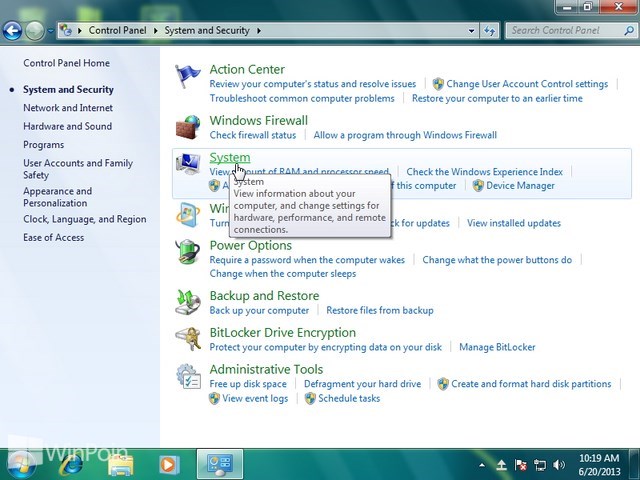
Task: Click the search magnifier icon
Action: [x=629, y=31]
